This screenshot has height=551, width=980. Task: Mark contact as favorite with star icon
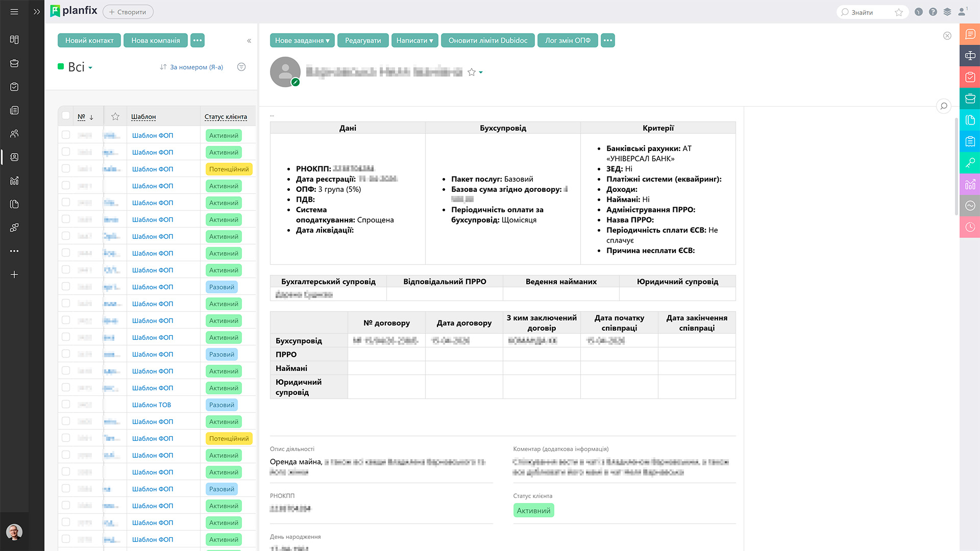coord(472,72)
